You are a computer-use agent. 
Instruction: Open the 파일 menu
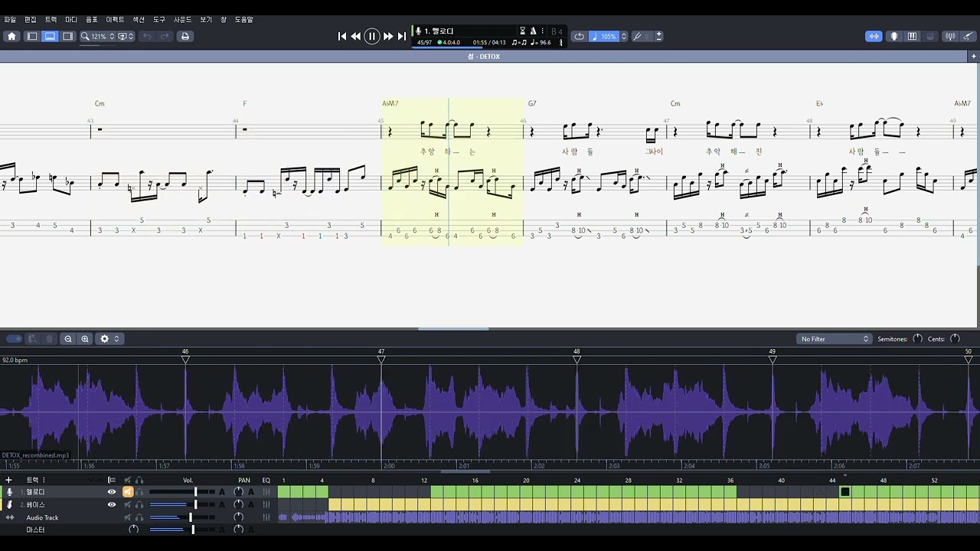coord(10,20)
